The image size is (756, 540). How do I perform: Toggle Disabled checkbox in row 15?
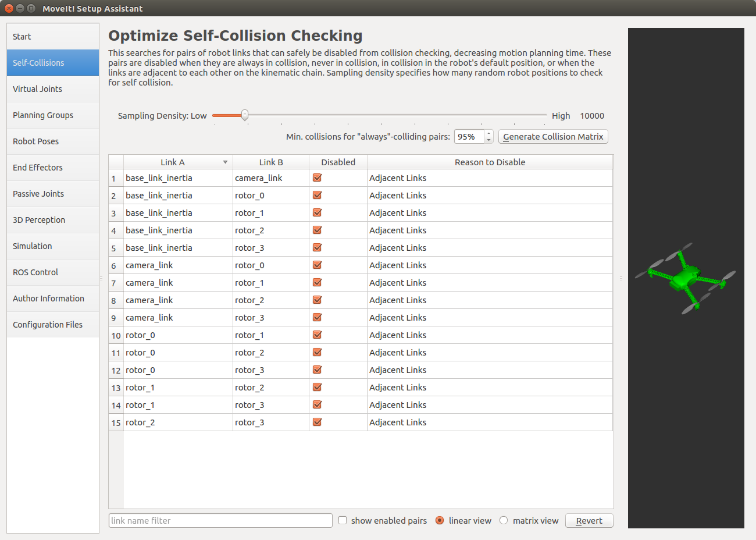(317, 422)
